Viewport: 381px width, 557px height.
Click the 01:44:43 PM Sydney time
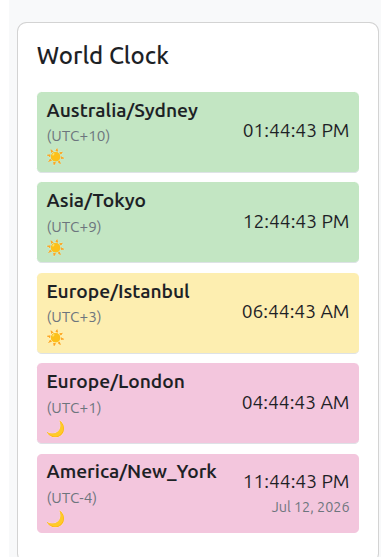(x=296, y=131)
